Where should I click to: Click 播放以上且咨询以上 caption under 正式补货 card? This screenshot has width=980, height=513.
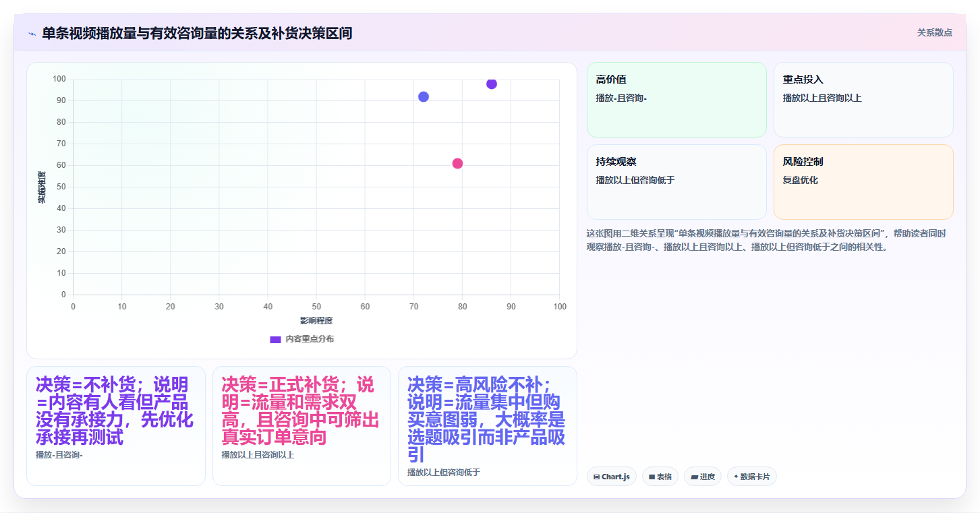coord(258,454)
